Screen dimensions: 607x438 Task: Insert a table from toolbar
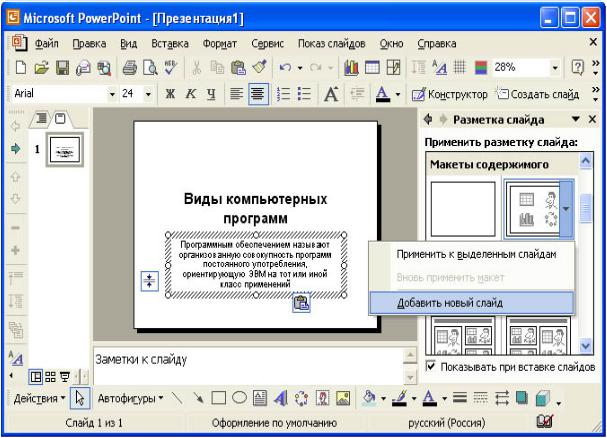372,68
